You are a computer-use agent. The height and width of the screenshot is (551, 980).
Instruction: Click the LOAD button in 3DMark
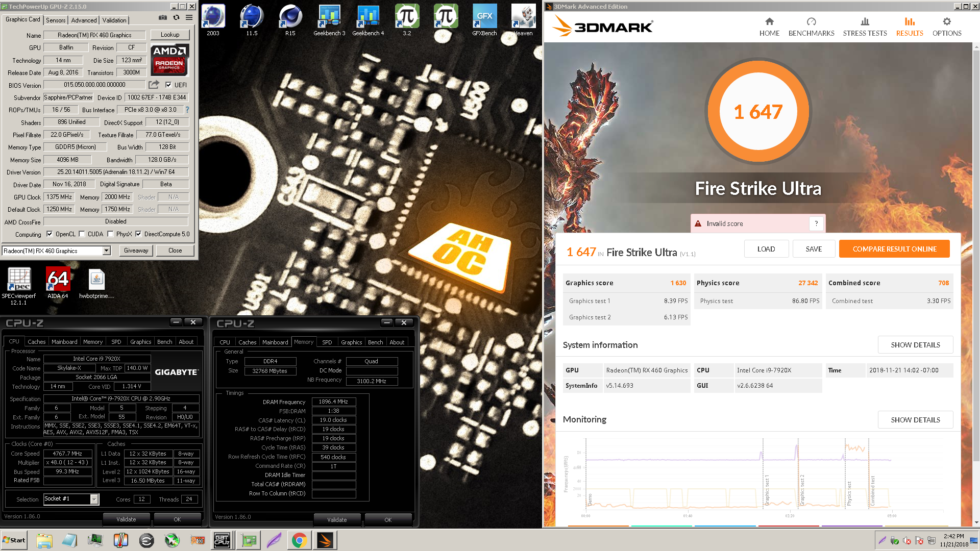tap(766, 249)
